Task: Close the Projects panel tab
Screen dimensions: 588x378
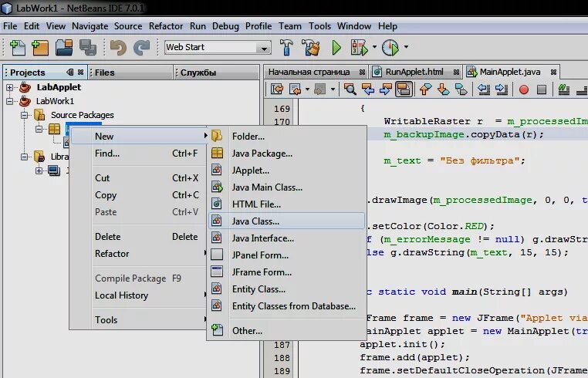Action: coord(80,73)
